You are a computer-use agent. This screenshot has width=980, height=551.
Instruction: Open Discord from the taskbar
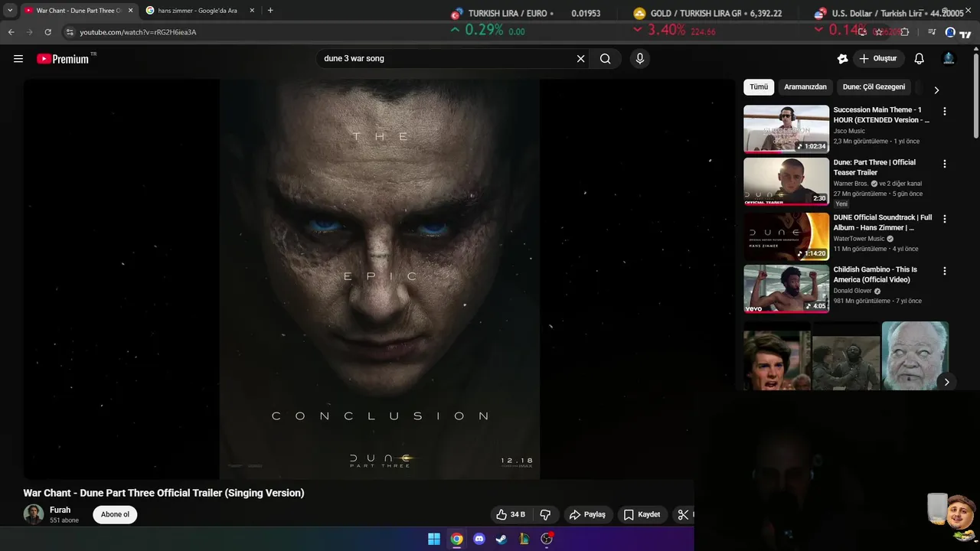pyautogui.click(x=479, y=539)
